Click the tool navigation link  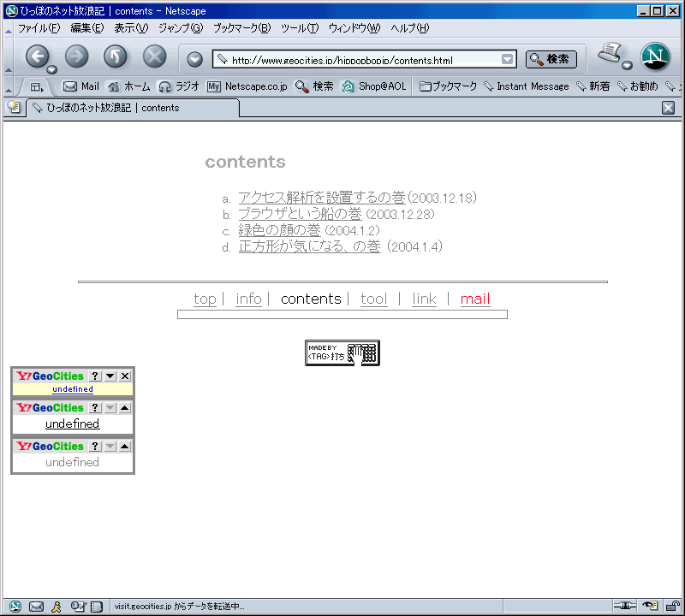374,299
